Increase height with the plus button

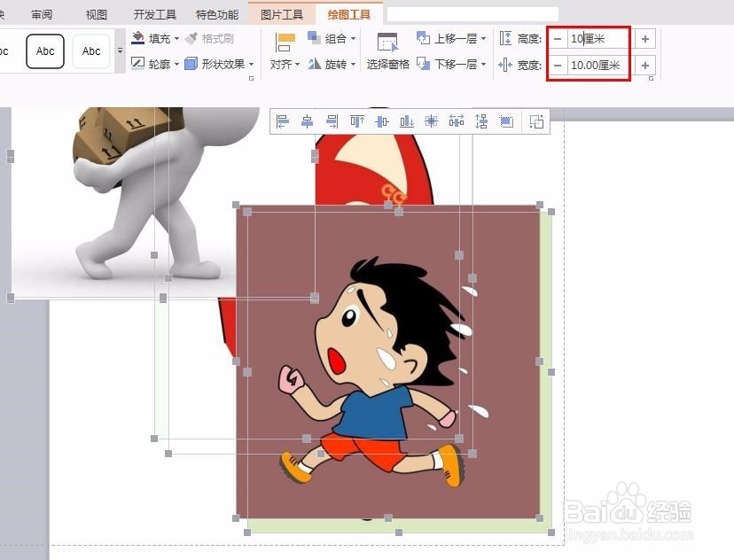pyautogui.click(x=645, y=39)
